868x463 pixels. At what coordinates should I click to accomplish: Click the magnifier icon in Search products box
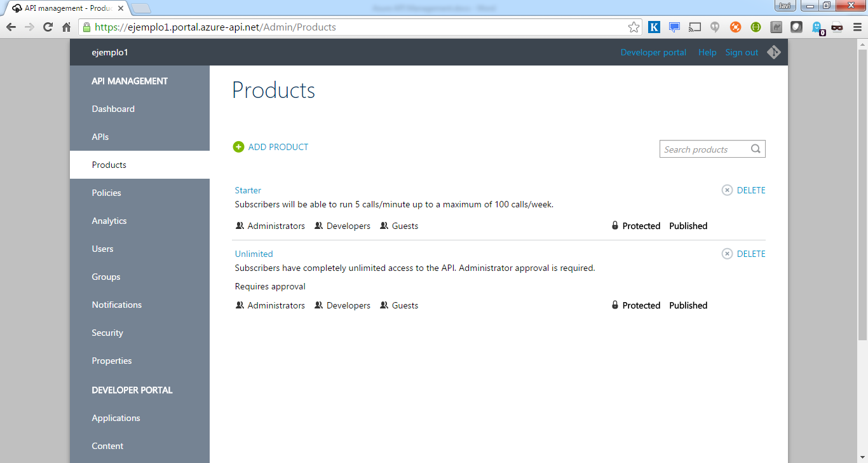click(756, 148)
